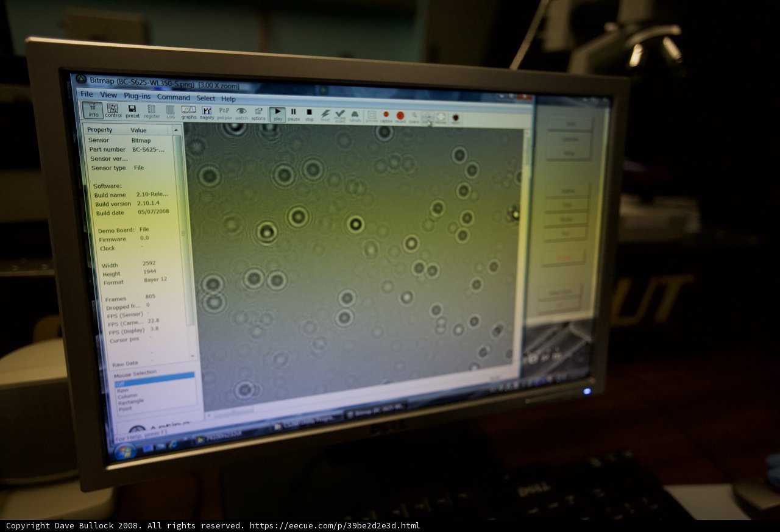Click the property list scroll-up arrow
This screenshot has height=532, width=780.
coord(176,130)
